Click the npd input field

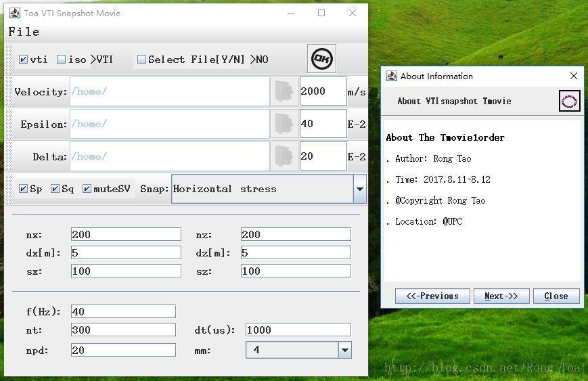point(123,350)
